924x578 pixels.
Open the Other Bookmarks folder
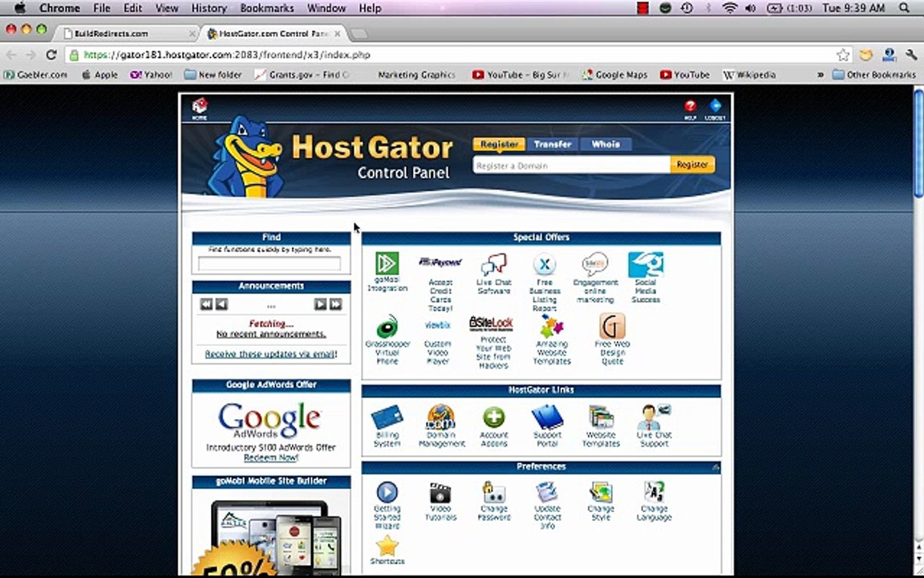click(x=874, y=75)
